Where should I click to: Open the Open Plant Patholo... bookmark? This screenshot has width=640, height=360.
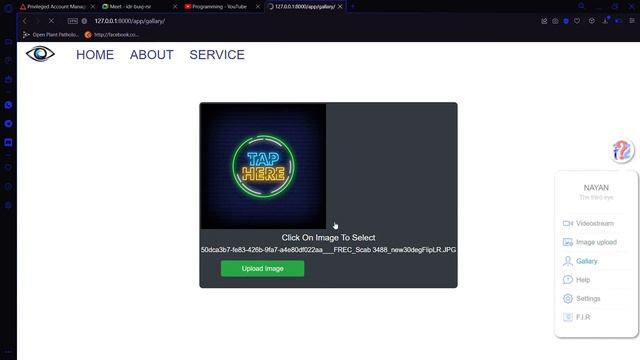(51, 35)
